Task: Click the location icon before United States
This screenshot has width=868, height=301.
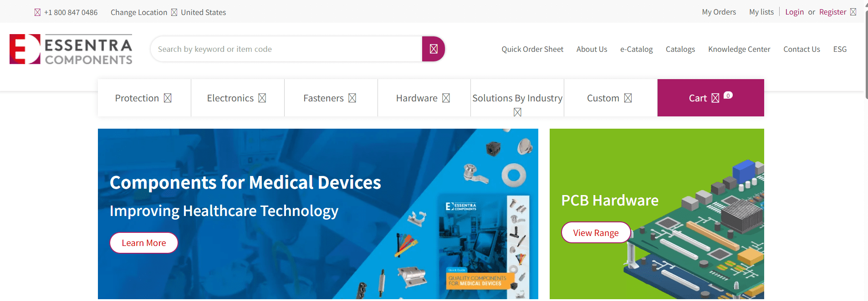Action: 174,12
